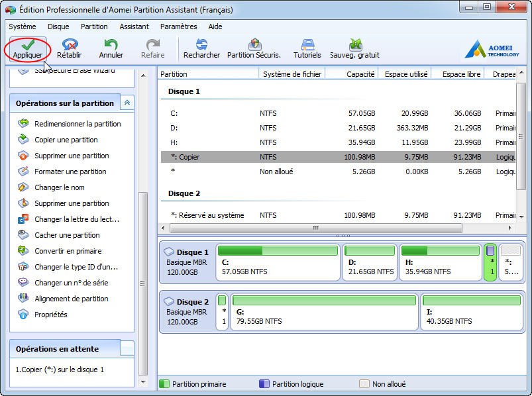Click the green logical partition block on Disque 1
532x396 pixels.
[490, 262]
